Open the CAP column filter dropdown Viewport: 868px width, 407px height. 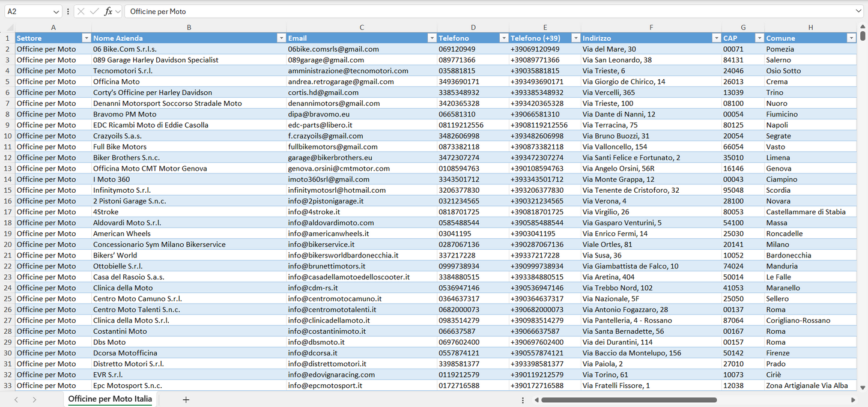coord(759,38)
